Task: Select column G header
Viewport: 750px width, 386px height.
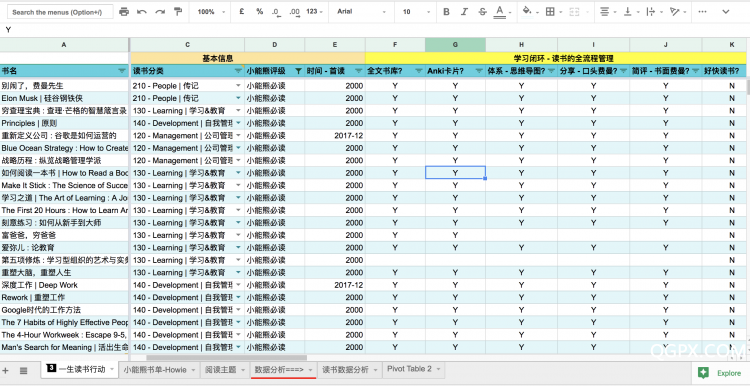Action: click(455, 44)
